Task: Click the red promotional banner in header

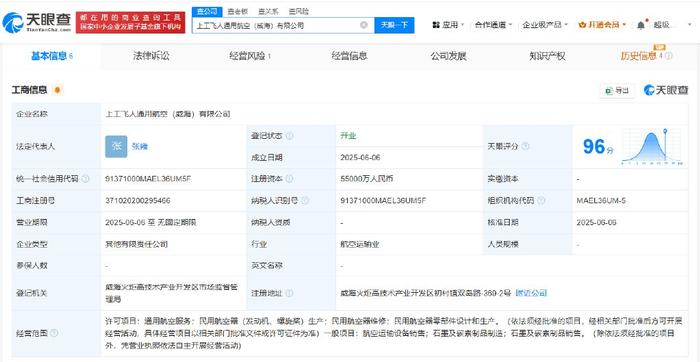Action: [x=130, y=22]
